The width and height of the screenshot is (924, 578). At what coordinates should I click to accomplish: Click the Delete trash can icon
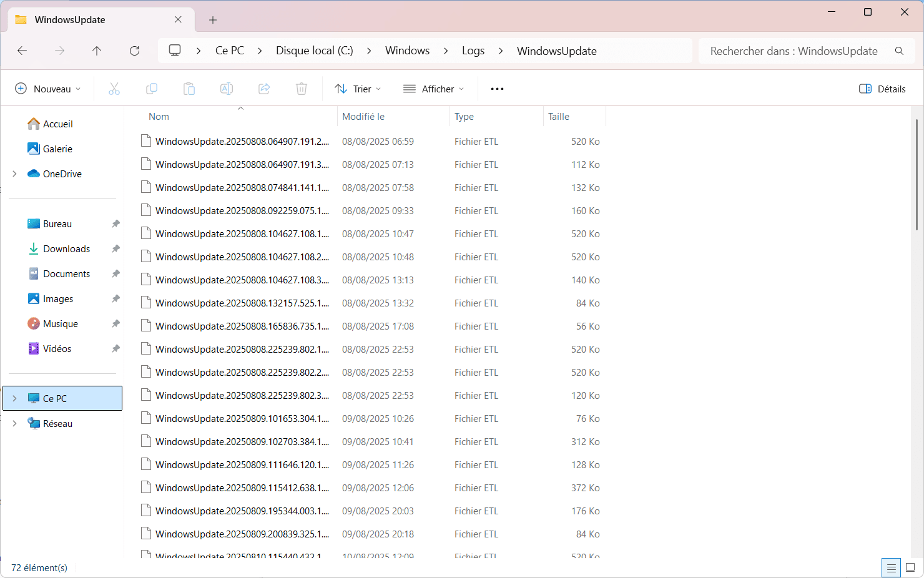point(302,89)
